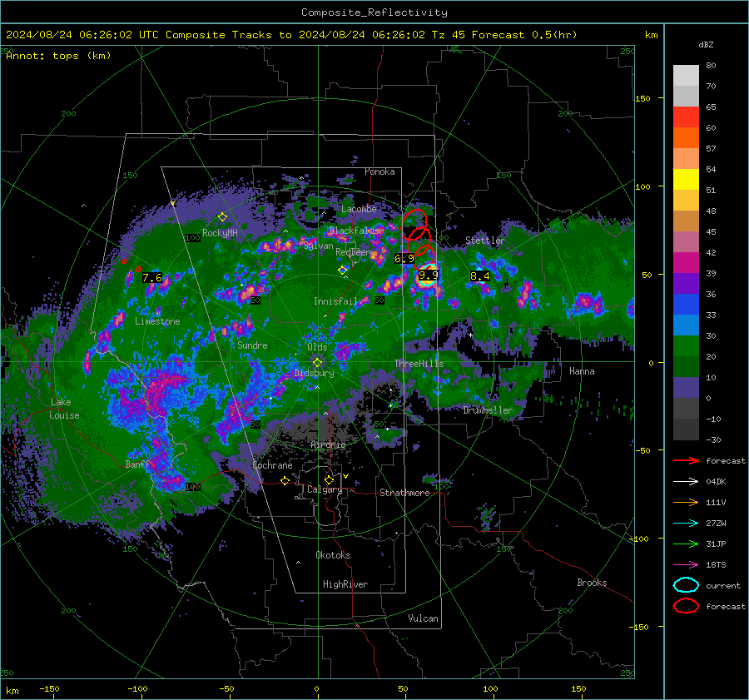Click the Brooks city label

pos(592,583)
